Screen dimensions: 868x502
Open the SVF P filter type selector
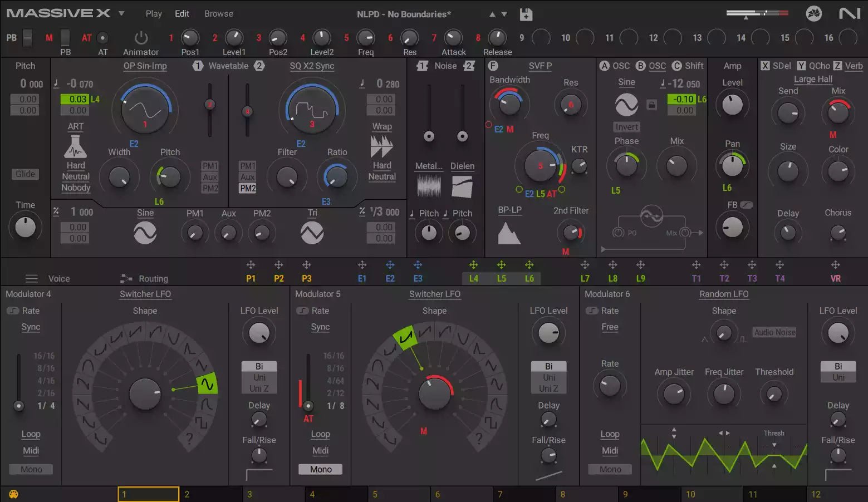pyautogui.click(x=540, y=66)
